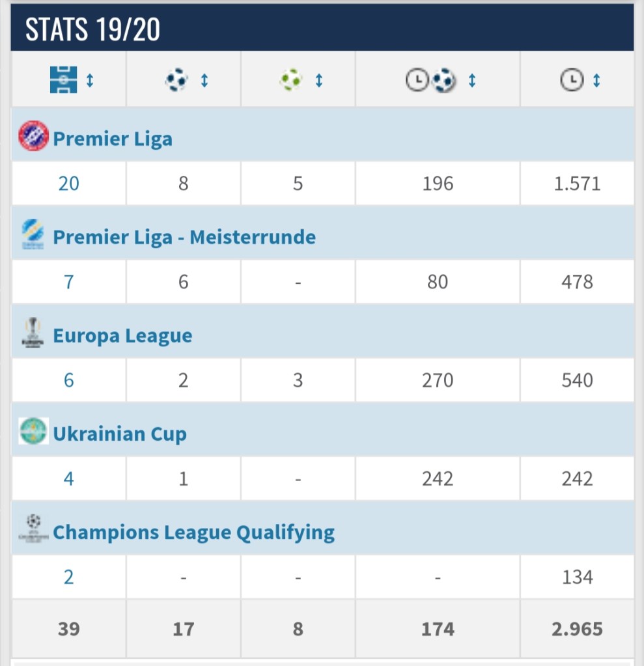
Task: Click the Champions League Qualifying logo
Action: pos(34,529)
